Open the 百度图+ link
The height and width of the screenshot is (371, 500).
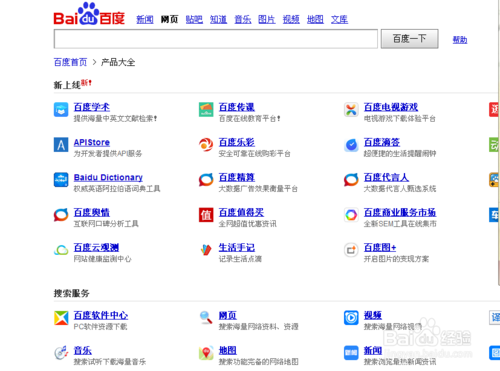coord(380,247)
